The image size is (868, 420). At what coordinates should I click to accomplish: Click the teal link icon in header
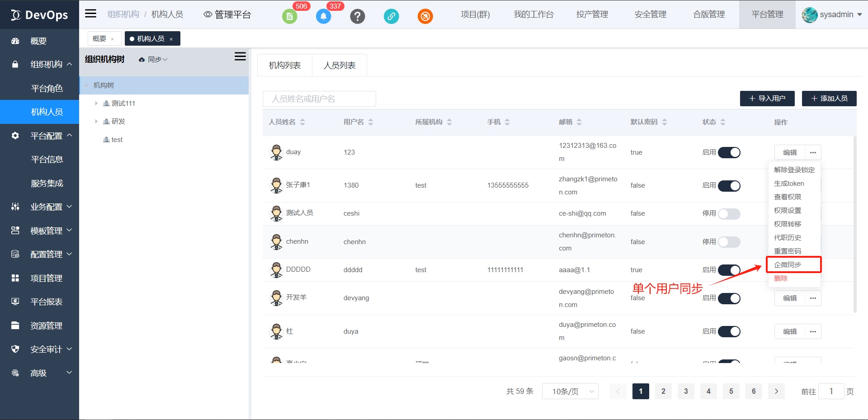pos(391,17)
